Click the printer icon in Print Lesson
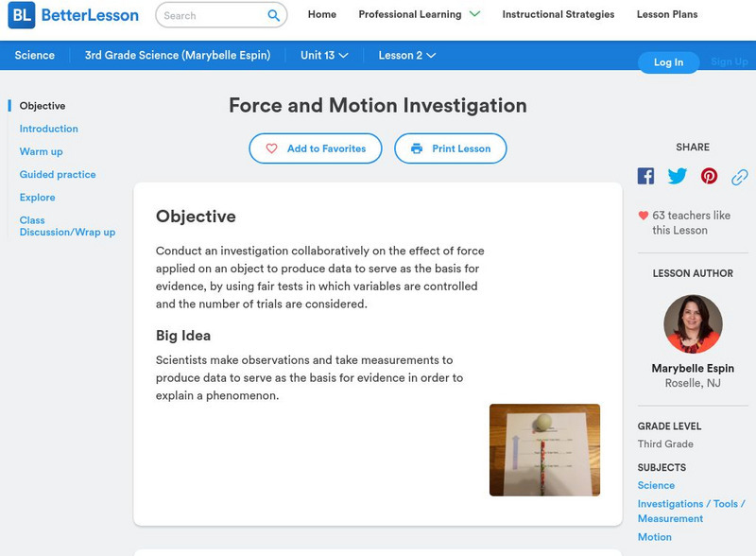 (x=417, y=148)
